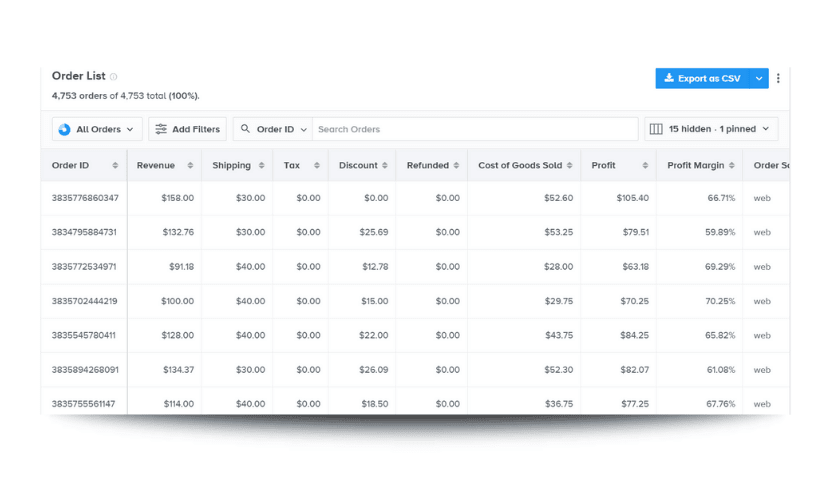Click the Export as CSV button
This screenshot has width=832, height=500.
(x=702, y=79)
